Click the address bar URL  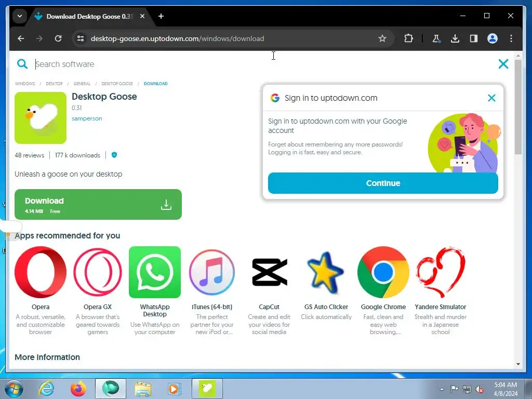point(178,38)
